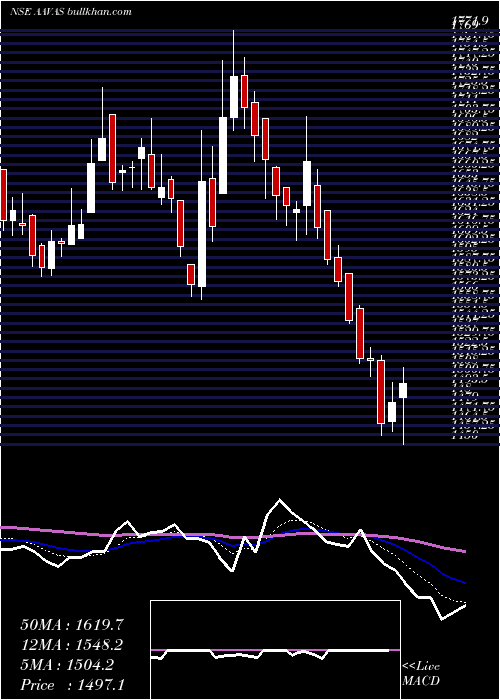Click inside the MACD inset chart box
The image size is (500, 700).
(275, 650)
